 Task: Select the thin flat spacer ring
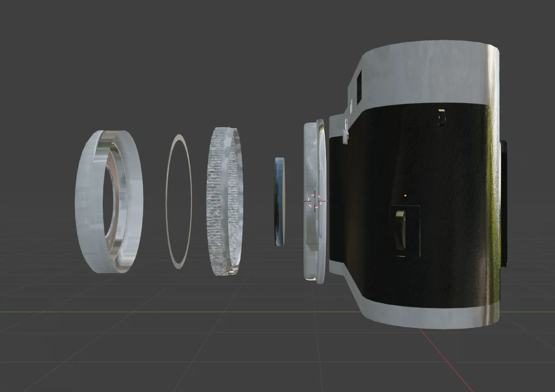tap(179, 201)
